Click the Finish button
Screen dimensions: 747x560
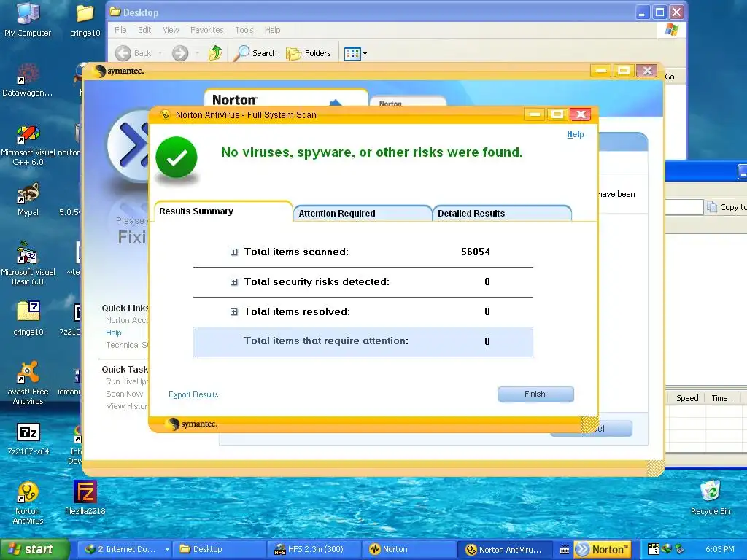535,394
